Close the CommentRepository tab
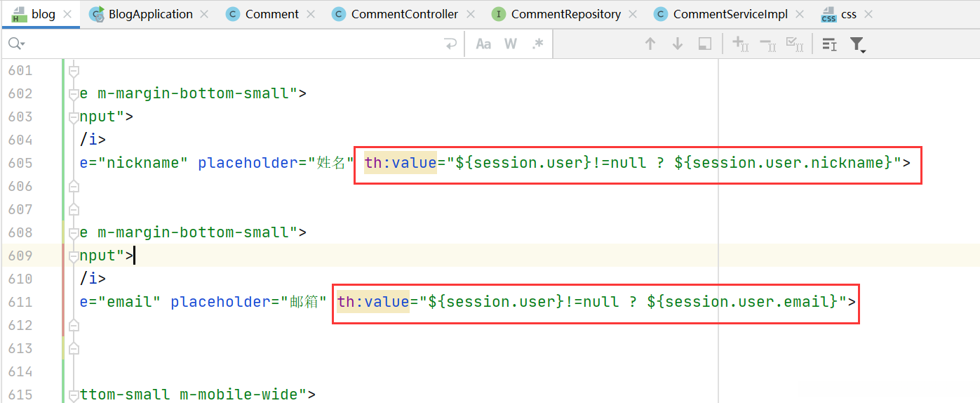This screenshot has height=403, width=980. [632, 14]
